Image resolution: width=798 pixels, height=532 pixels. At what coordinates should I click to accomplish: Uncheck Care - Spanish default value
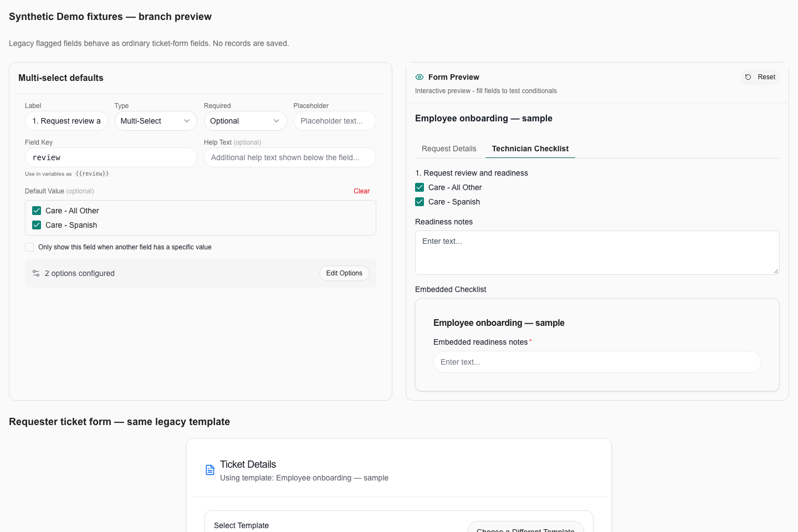coord(37,225)
